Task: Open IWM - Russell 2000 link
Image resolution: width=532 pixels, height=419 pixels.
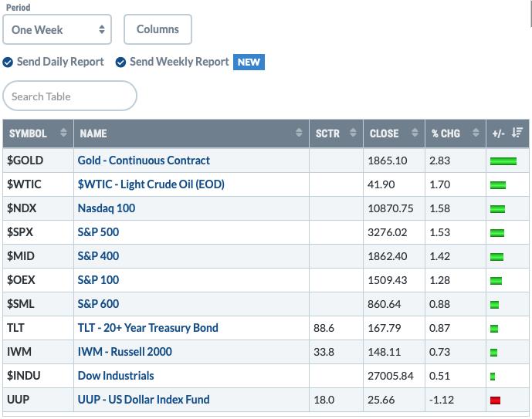Action: [125, 352]
